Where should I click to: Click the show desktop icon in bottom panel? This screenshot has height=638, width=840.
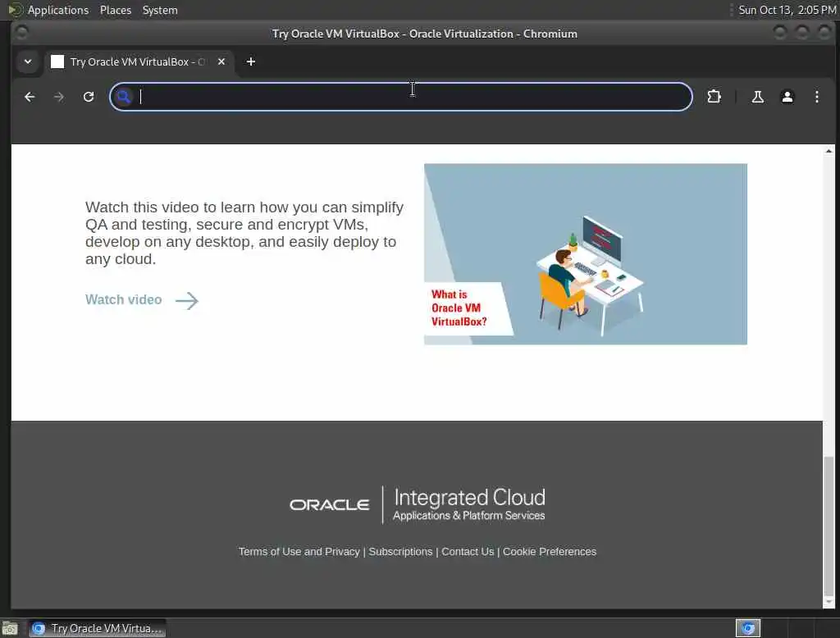10,628
